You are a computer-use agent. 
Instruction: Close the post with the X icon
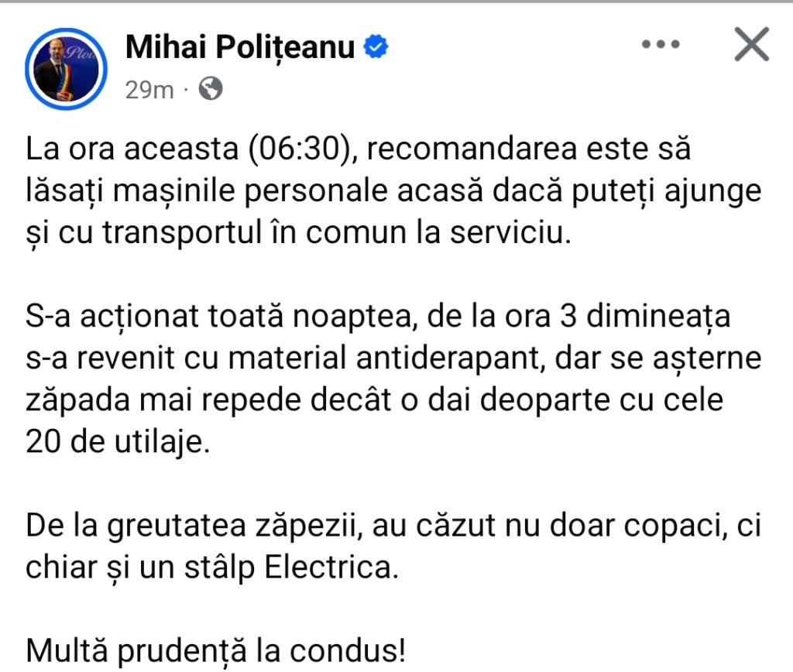750,45
